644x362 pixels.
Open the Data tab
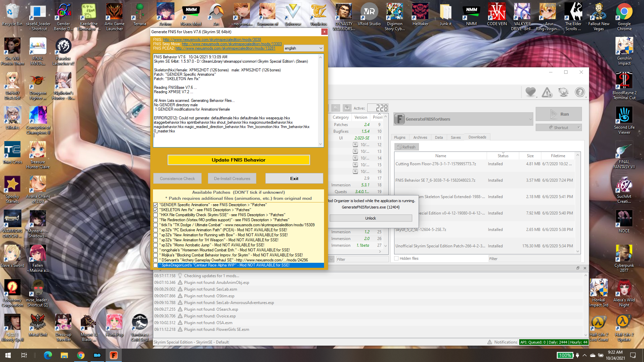tap(439, 137)
